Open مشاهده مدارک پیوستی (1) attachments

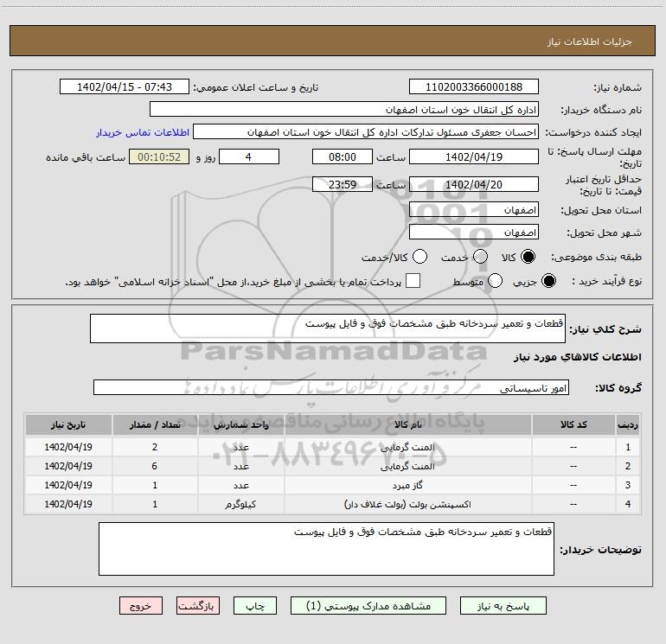tap(368, 606)
